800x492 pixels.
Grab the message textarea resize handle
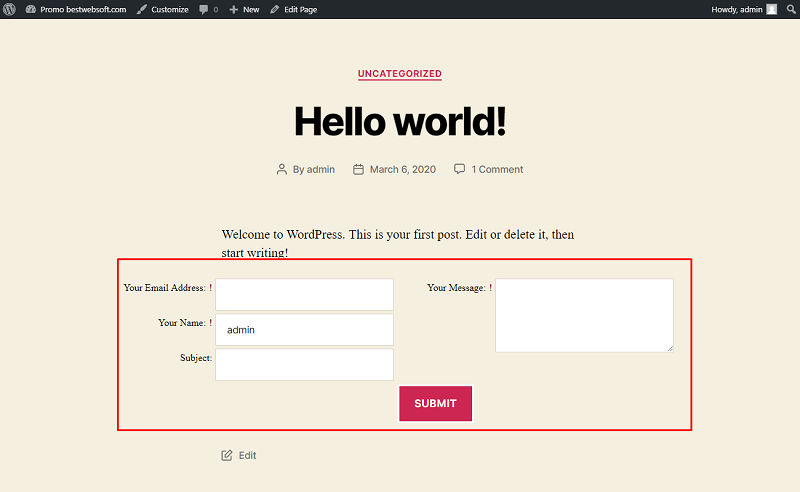[x=670, y=349]
